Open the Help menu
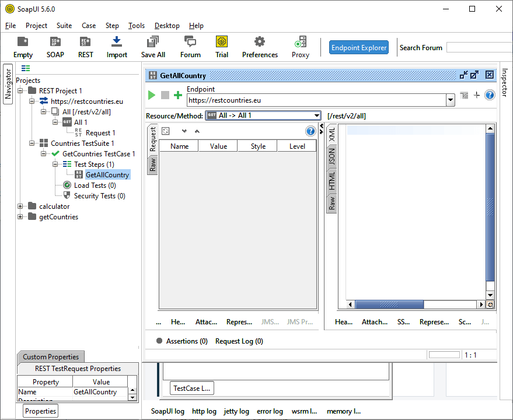 click(196, 26)
